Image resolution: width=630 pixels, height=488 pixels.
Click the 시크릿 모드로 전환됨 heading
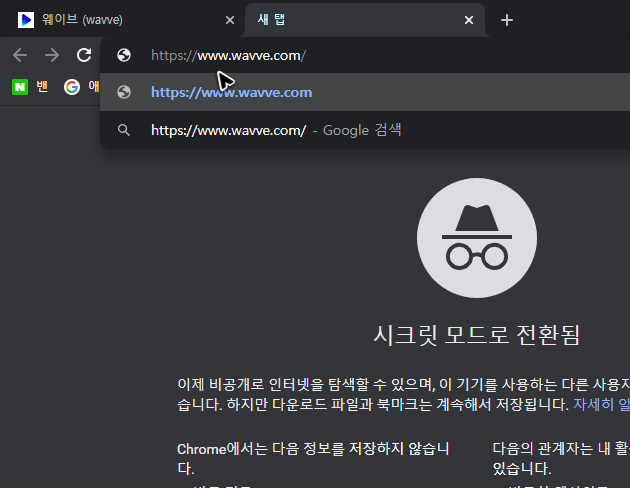[477, 335]
